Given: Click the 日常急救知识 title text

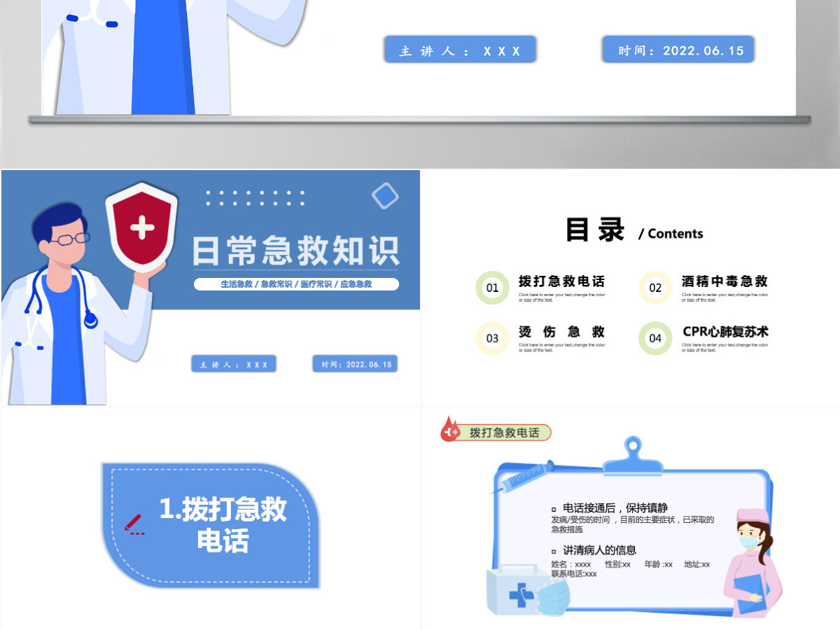Looking at the screenshot, I should 295,251.
